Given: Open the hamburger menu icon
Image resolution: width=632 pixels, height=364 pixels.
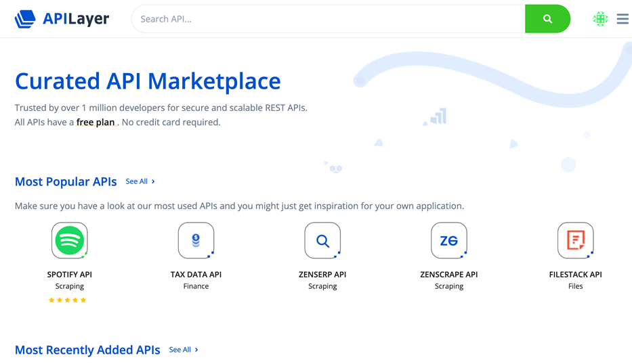Looking at the screenshot, I should [623, 18].
